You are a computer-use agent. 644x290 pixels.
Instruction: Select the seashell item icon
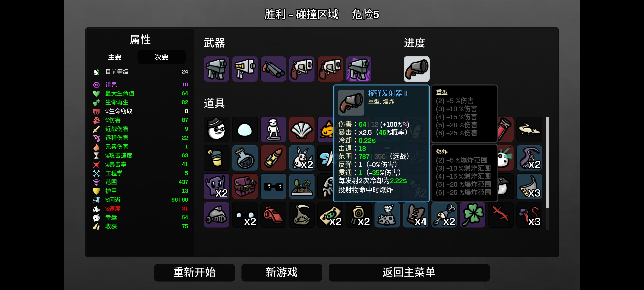[302, 129]
